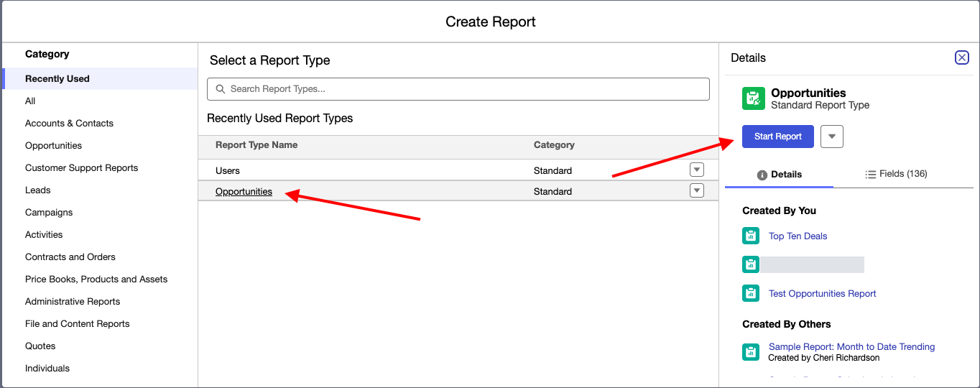Open Sample Report: Month to Date Trending link
Image resolution: width=980 pixels, height=388 pixels.
tap(851, 347)
